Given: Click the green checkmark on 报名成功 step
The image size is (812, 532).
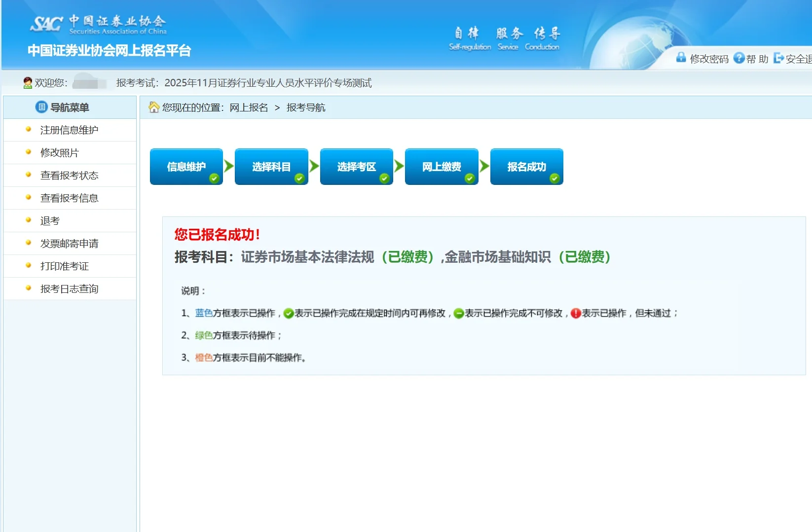Looking at the screenshot, I should pyautogui.click(x=554, y=178).
